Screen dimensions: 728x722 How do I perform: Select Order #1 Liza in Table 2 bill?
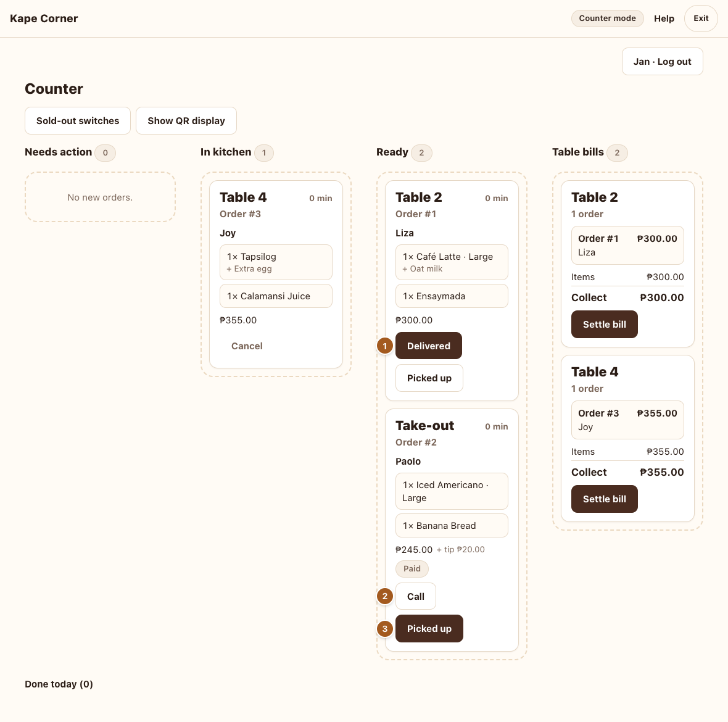click(x=627, y=245)
